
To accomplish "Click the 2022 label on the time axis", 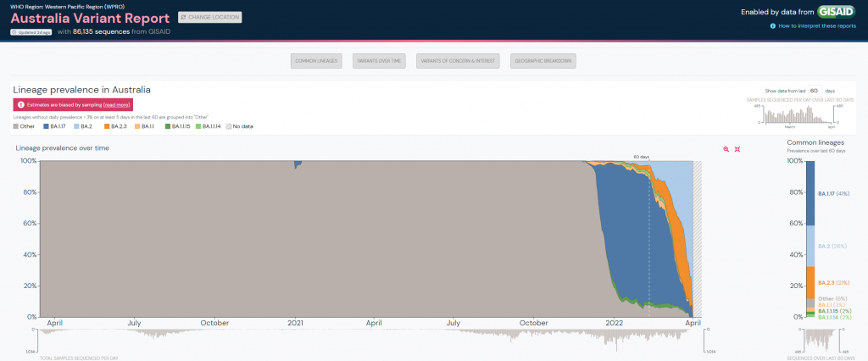I will [x=616, y=322].
